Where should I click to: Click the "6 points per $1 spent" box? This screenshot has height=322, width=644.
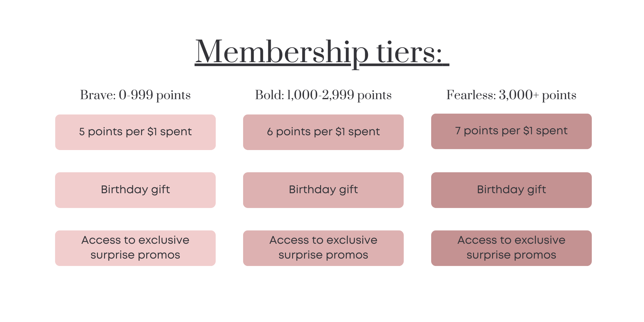point(323,132)
